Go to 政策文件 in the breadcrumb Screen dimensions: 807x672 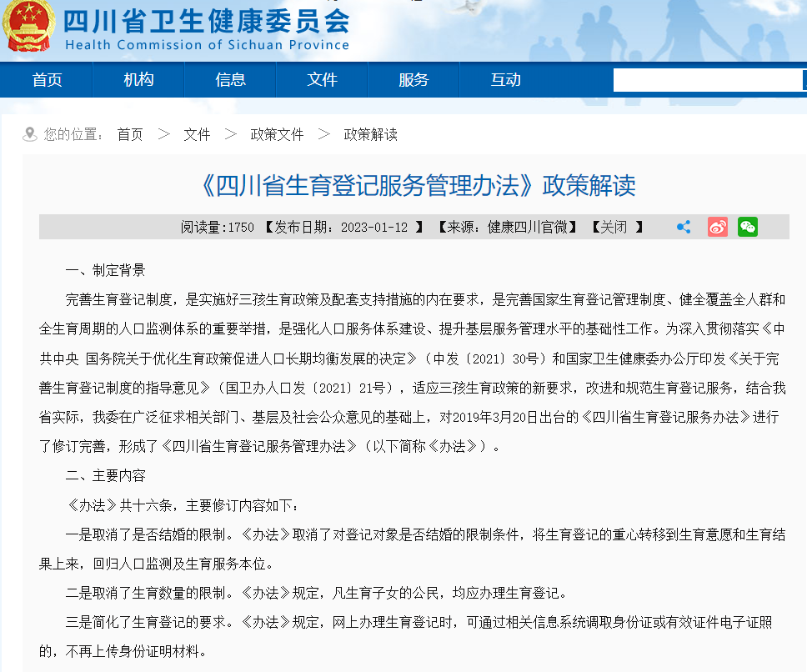[x=277, y=135]
